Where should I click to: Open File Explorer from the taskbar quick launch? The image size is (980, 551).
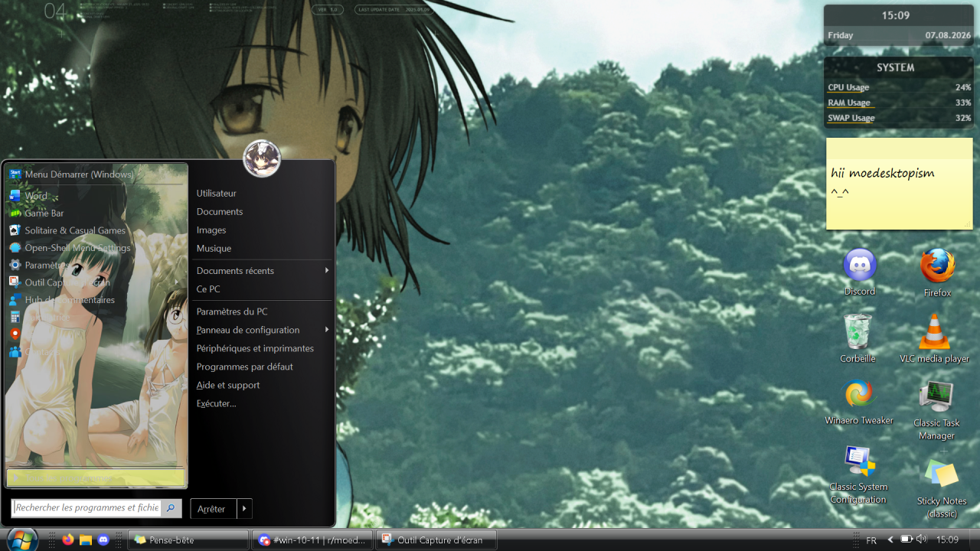pyautogui.click(x=86, y=540)
